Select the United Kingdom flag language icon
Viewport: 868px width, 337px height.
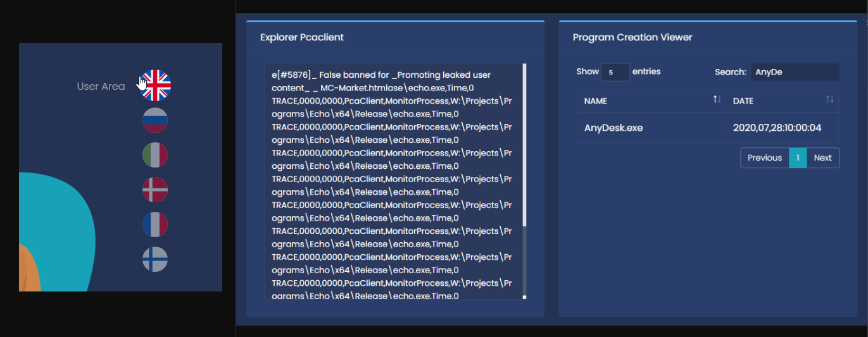pyautogui.click(x=155, y=85)
